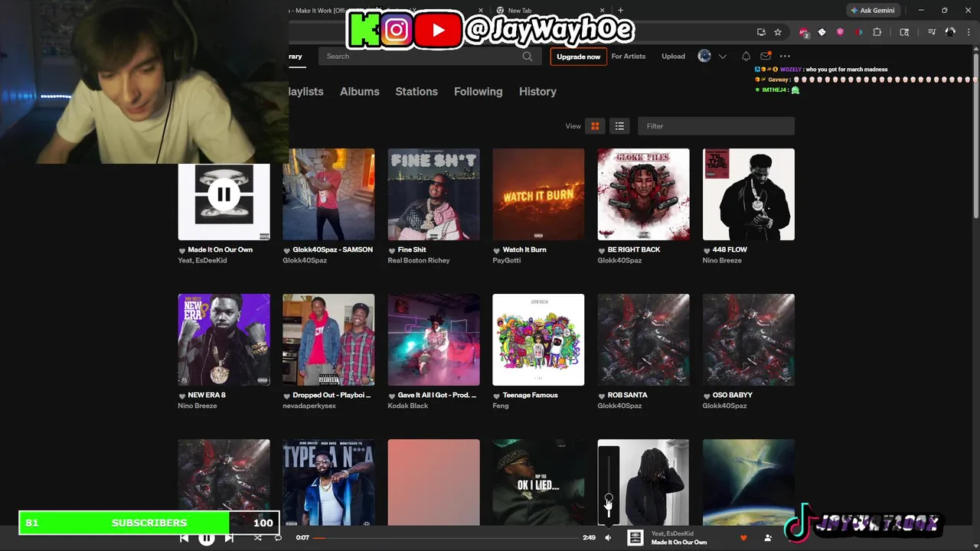Image resolution: width=980 pixels, height=551 pixels.
Task: Open the messages envelope
Action: 766,56
